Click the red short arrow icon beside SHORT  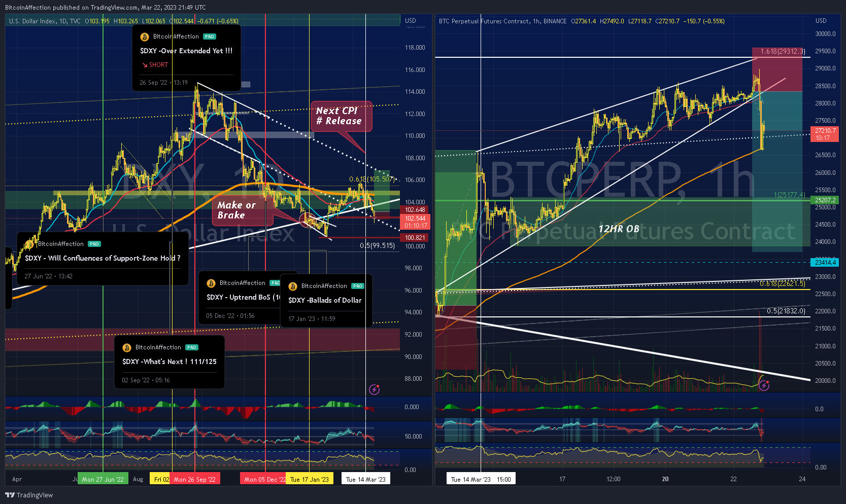(x=145, y=65)
